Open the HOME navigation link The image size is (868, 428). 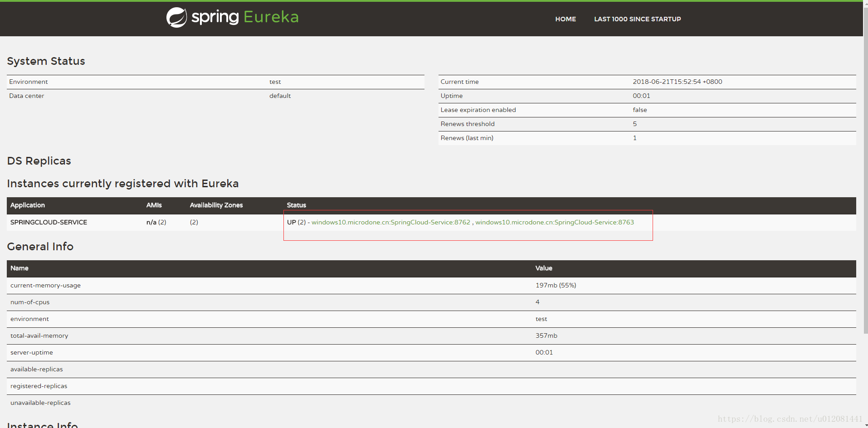point(566,19)
